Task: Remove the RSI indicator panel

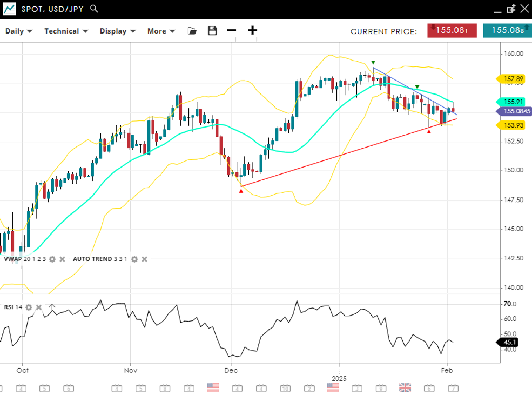Action: tap(39, 307)
